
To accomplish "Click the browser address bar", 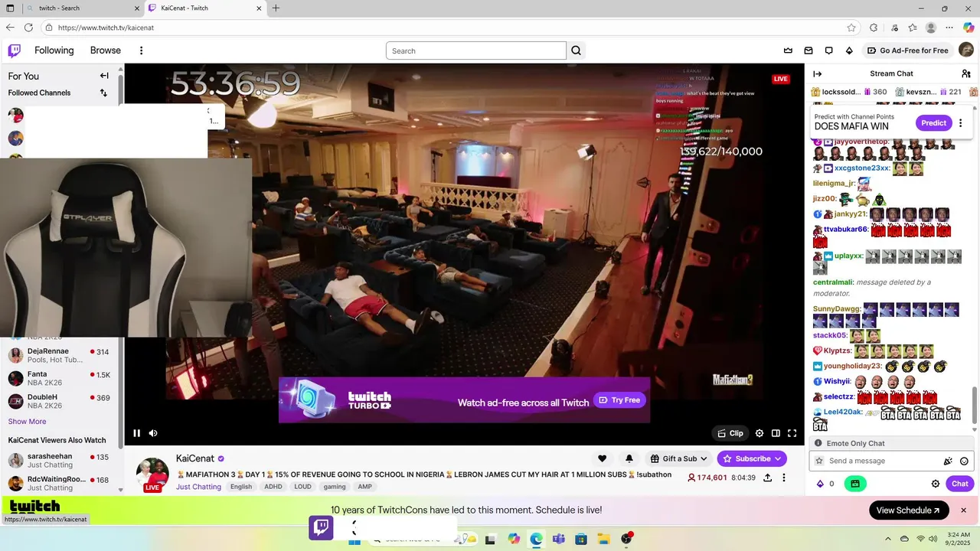I will coord(450,28).
